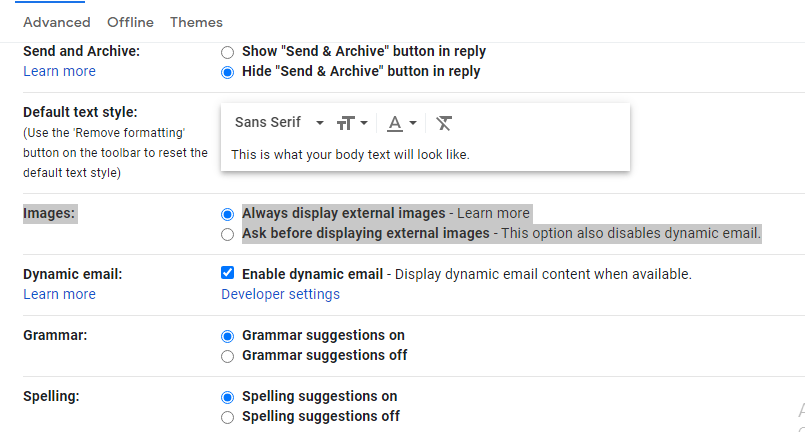This screenshot has height=432, width=805.
Task: Turn Spelling suggestions off
Action: pyautogui.click(x=227, y=417)
